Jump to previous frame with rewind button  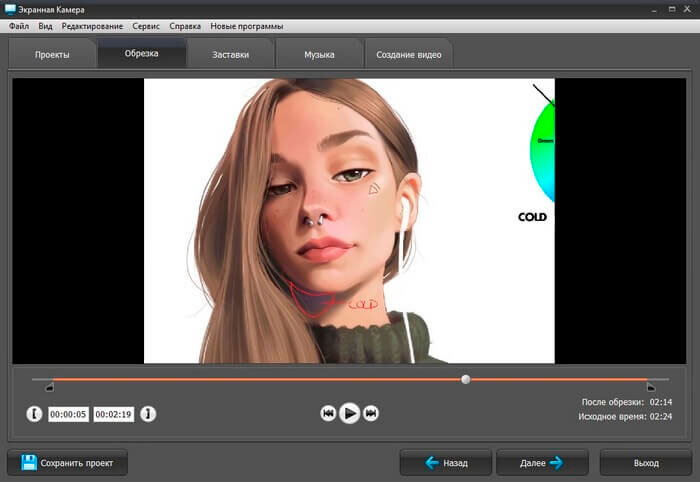click(x=328, y=413)
